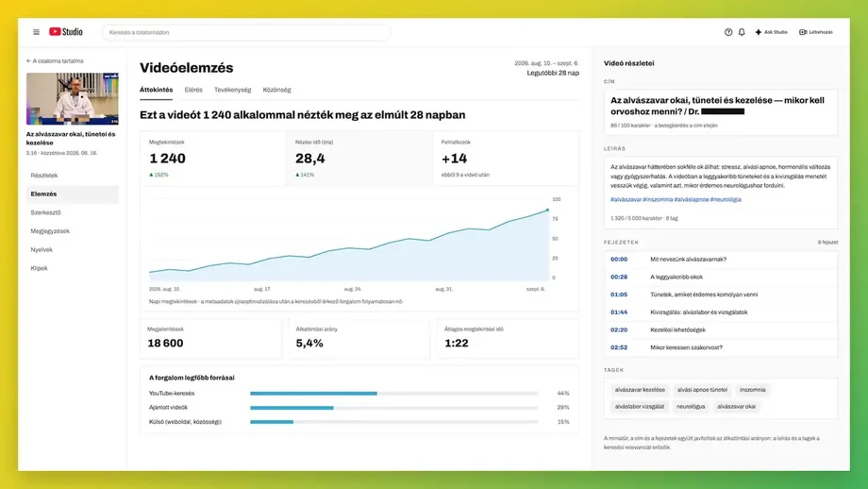Click the Külső traffic source bar
The image size is (868, 489).
[x=393, y=422]
